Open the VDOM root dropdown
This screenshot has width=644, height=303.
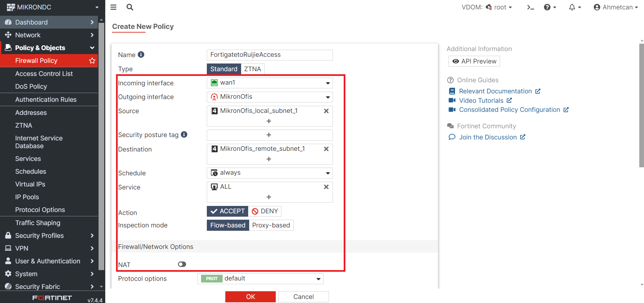click(499, 7)
